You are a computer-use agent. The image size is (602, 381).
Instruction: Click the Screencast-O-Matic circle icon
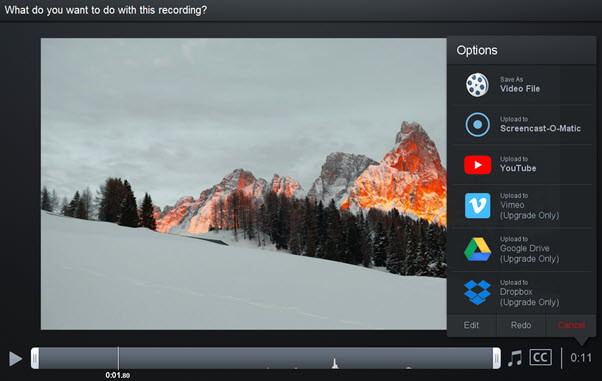[477, 124]
